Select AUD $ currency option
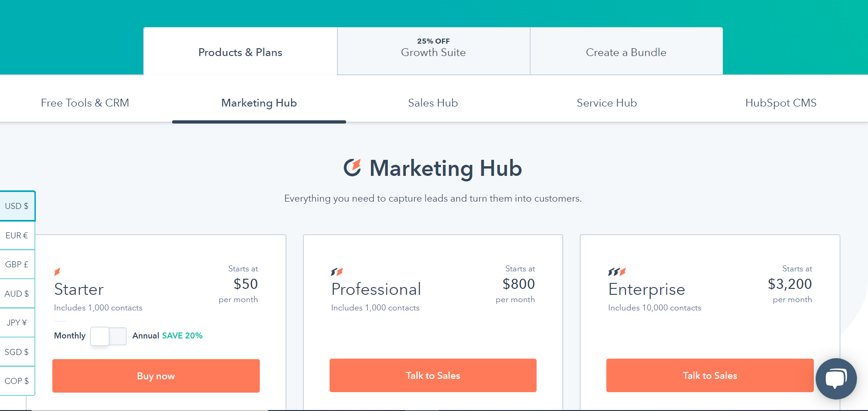The image size is (868, 411). (17, 294)
